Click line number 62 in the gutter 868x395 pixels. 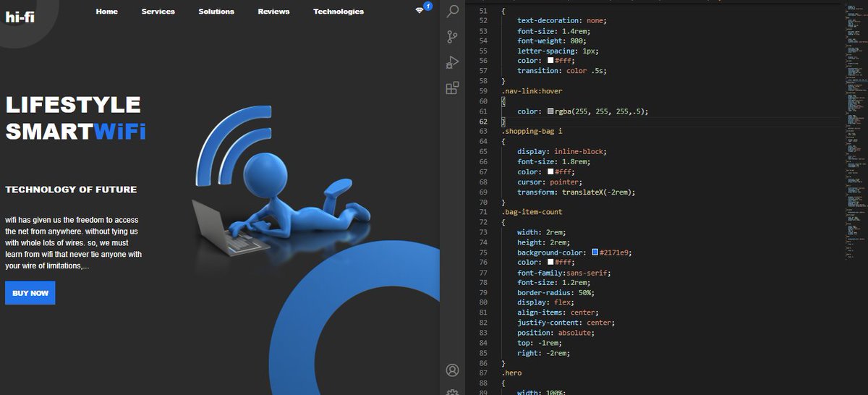(483, 122)
